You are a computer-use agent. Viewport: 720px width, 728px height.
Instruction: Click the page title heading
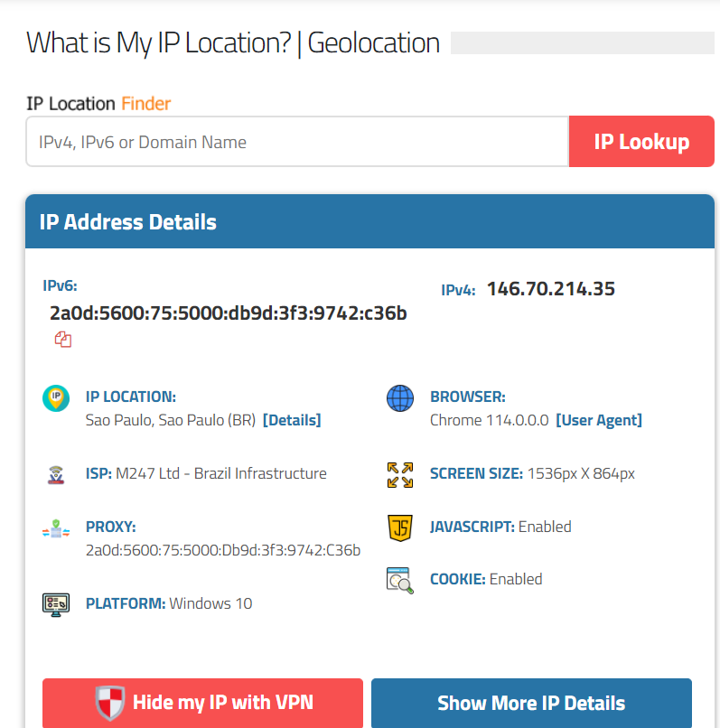click(233, 42)
